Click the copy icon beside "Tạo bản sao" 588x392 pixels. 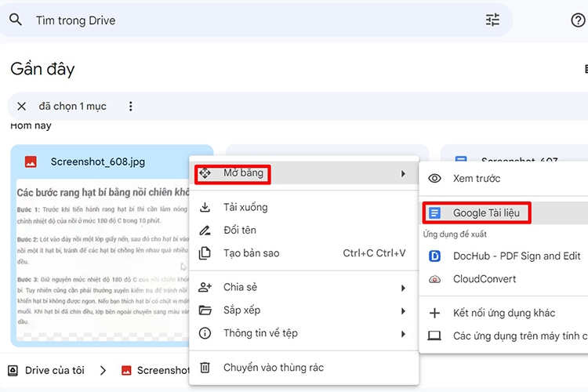pyautogui.click(x=205, y=253)
